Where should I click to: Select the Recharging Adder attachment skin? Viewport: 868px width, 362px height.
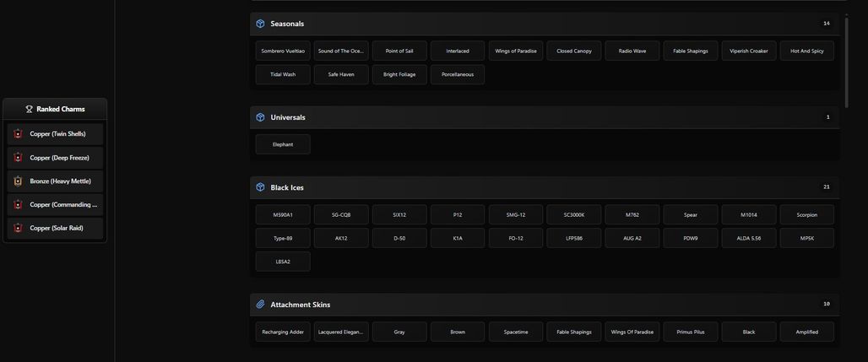coord(283,332)
